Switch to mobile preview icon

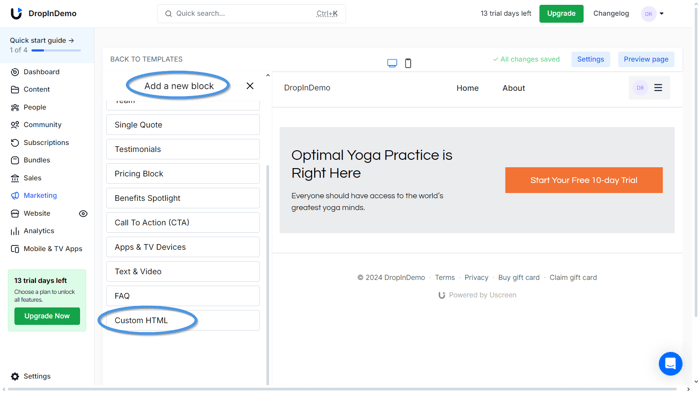click(408, 63)
